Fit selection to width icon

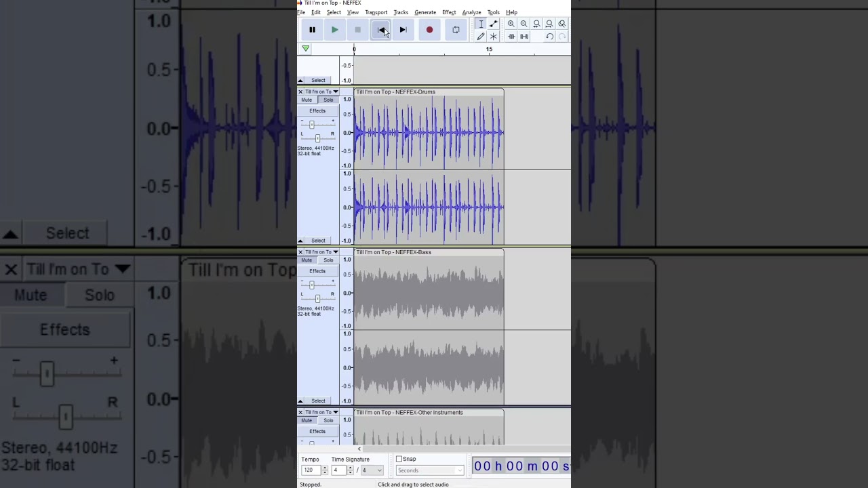[x=536, y=24]
